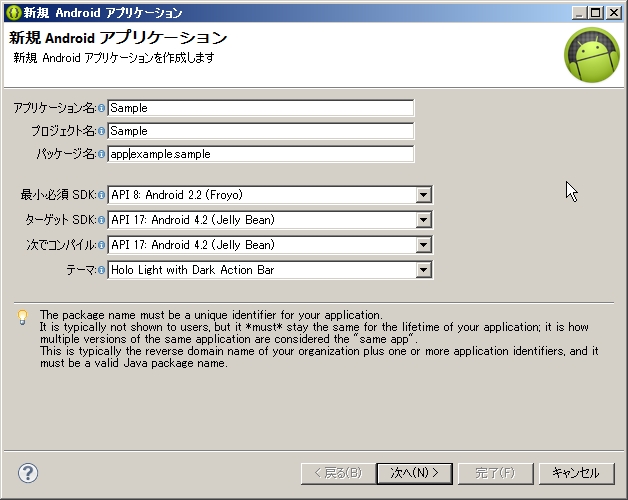
Task: Open the 次でコンパイル dropdown arrow
Action: click(x=423, y=245)
